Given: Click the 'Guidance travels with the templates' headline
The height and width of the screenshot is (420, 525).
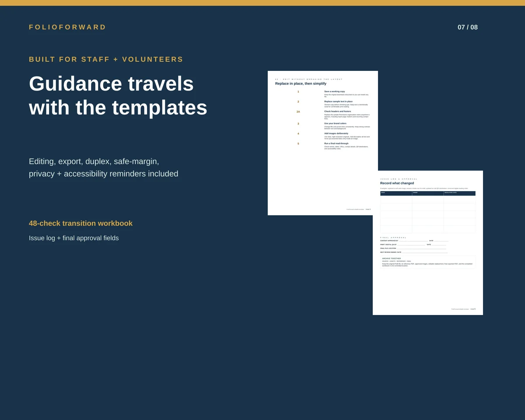Looking at the screenshot, I should click(118, 95).
